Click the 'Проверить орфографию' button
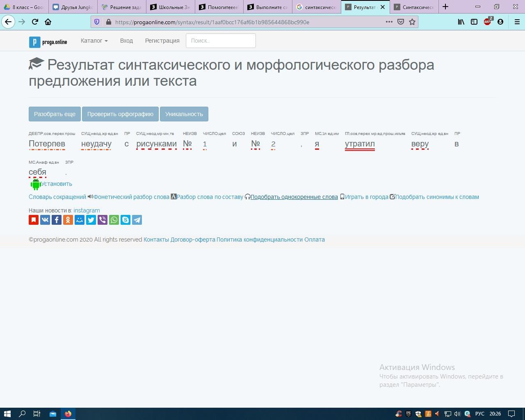Screen dimensions: 525x420 tap(120, 114)
